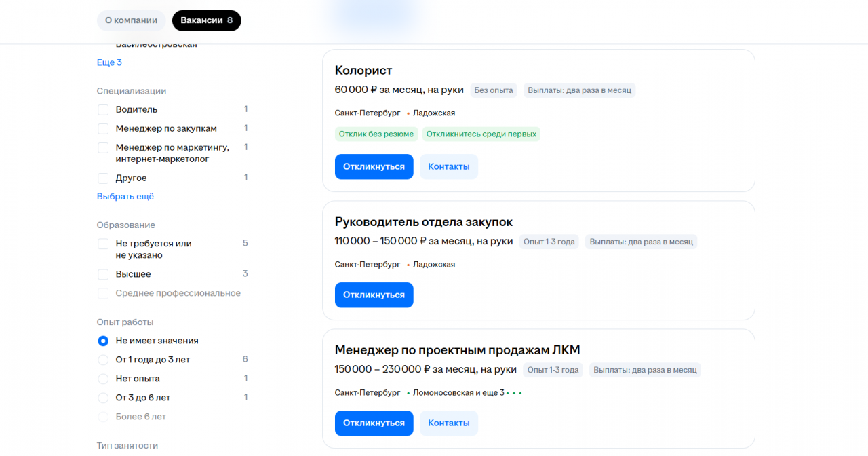This screenshot has width=868, height=456.
Task: Enable the 'Менеджер по закупкам' filter checkbox
Action: 103,128
